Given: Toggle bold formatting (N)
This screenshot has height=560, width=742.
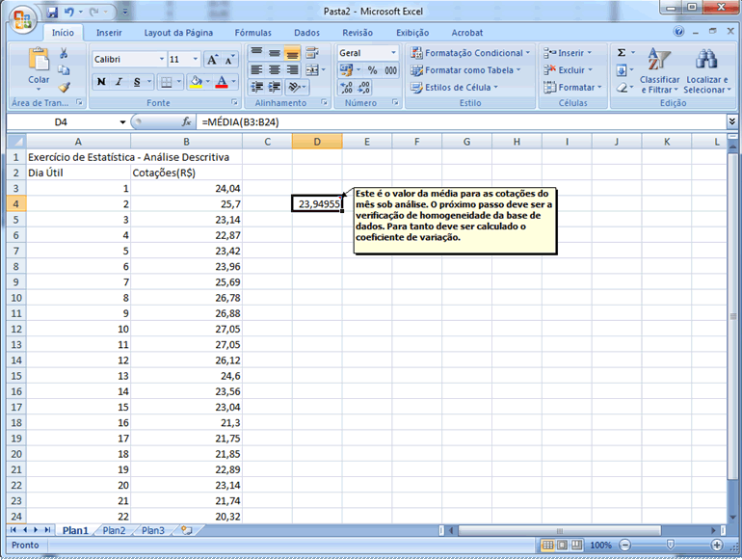Looking at the screenshot, I should pos(101,82).
